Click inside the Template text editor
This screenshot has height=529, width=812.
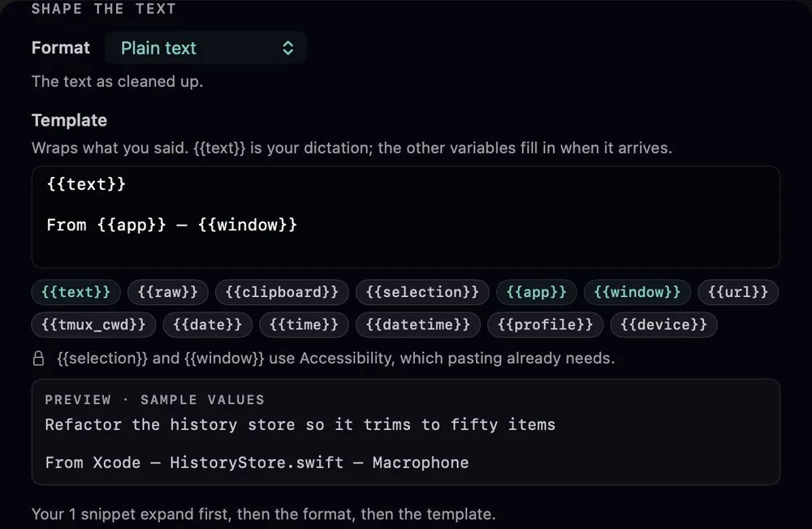405,217
